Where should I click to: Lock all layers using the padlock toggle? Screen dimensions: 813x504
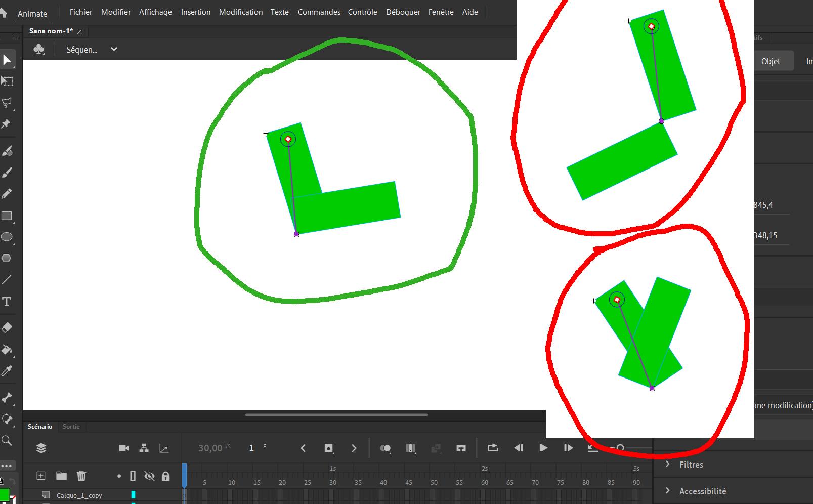pos(165,476)
